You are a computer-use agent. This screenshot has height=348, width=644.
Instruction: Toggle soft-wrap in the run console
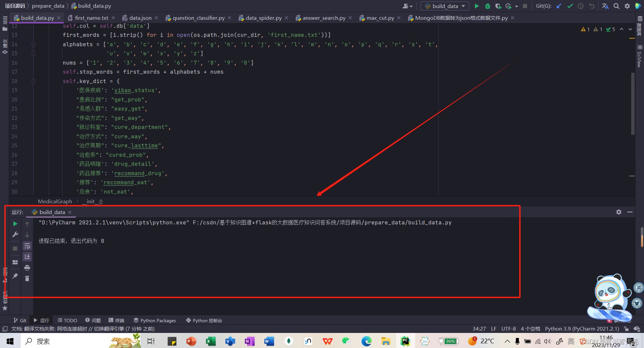coord(27,246)
